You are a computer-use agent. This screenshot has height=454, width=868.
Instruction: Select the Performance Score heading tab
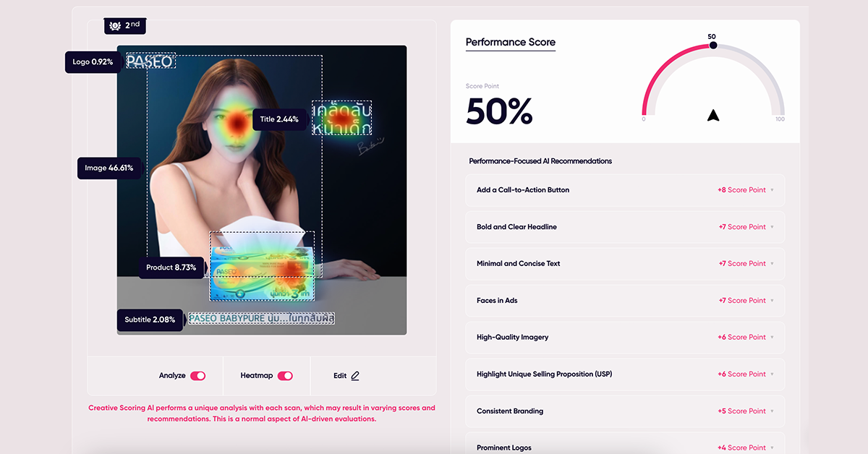pyautogui.click(x=510, y=43)
